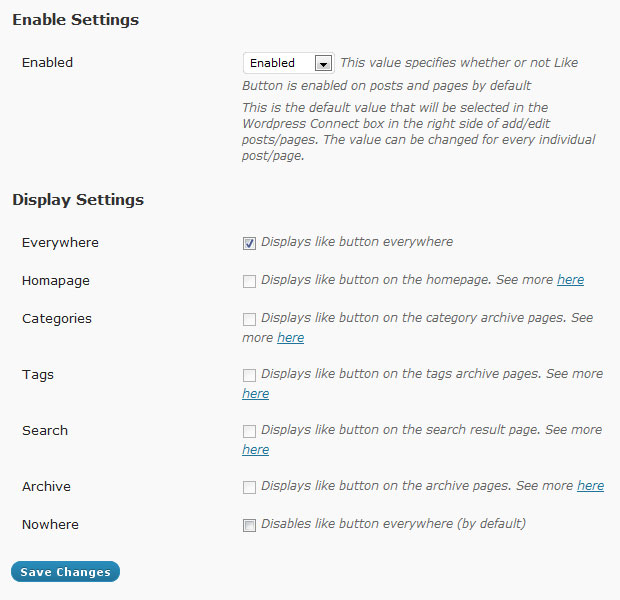Visit the 'here' link under Tags description
The height and width of the screenshot is (600, 620).
coord(255,394)
